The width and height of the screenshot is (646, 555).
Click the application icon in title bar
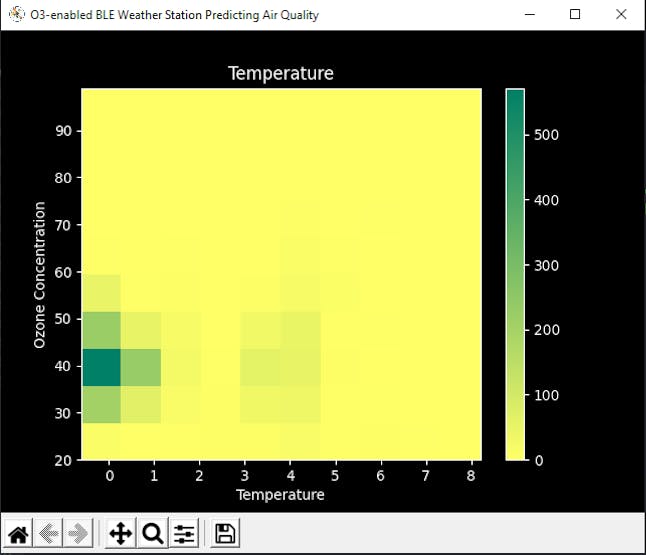[16, 14]
